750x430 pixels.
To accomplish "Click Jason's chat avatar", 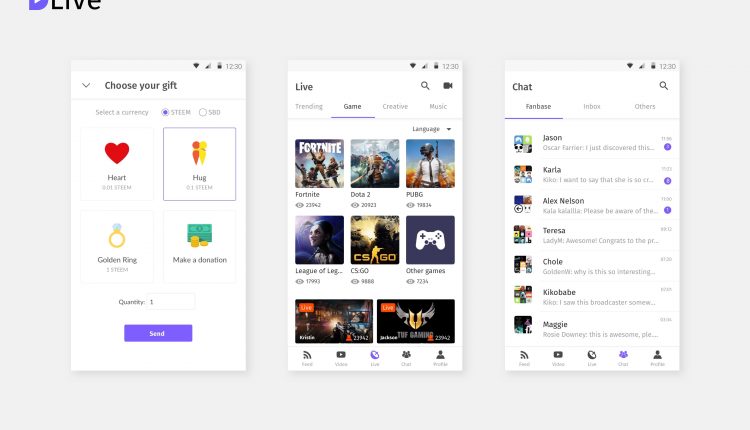I will (x=523, y=143).
